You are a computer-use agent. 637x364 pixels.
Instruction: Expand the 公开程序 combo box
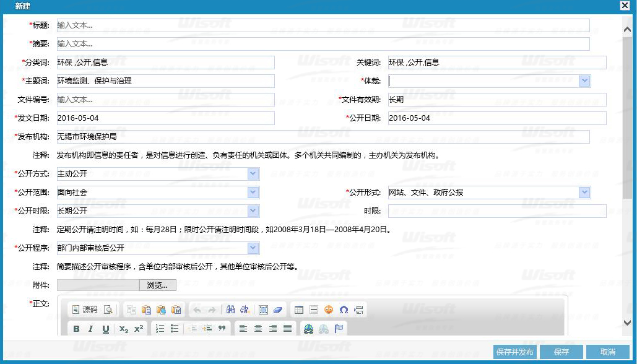click(x=253, y=248)
